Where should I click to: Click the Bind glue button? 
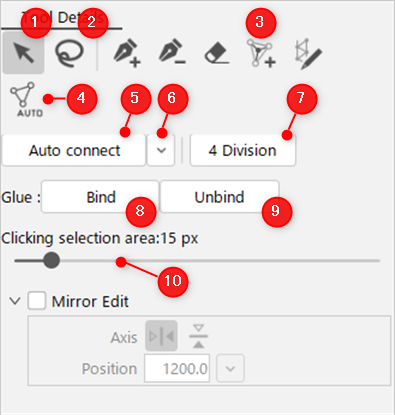pos(100,197)
